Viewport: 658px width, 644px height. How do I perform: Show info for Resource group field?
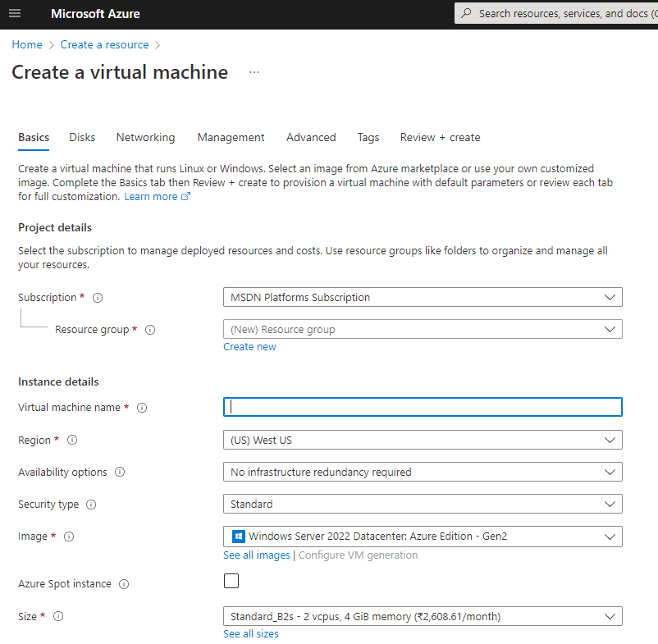tap(150, 330)
